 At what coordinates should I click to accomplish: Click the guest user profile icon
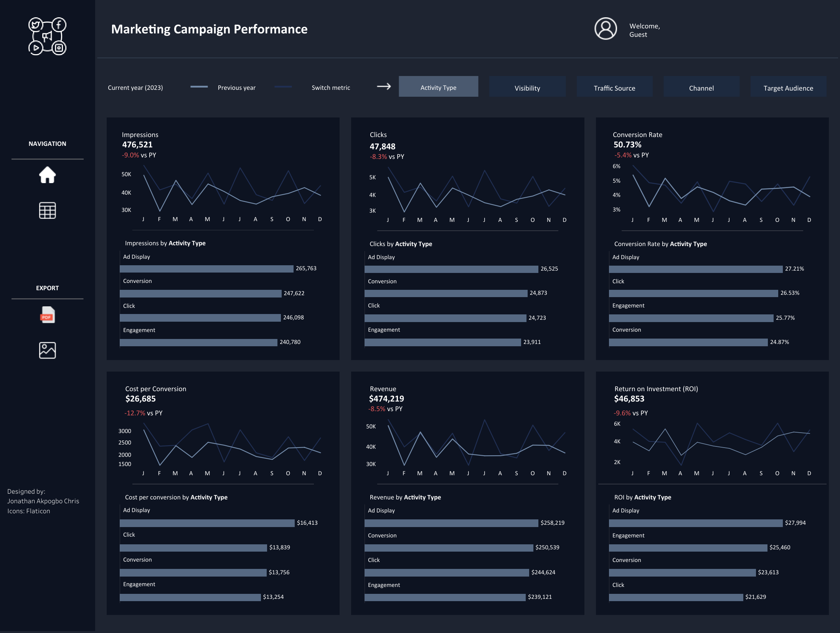[606, 29]
